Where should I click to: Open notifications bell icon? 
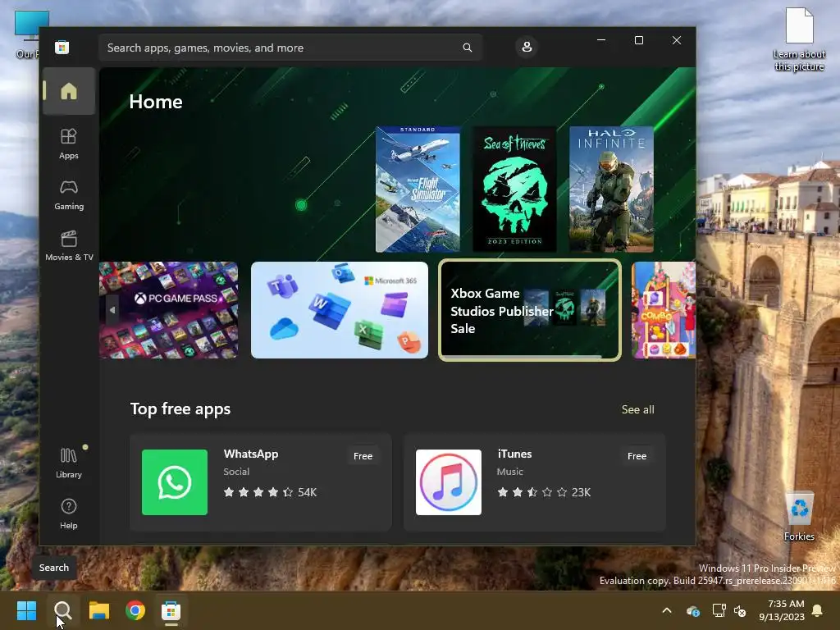click(818, 610)
